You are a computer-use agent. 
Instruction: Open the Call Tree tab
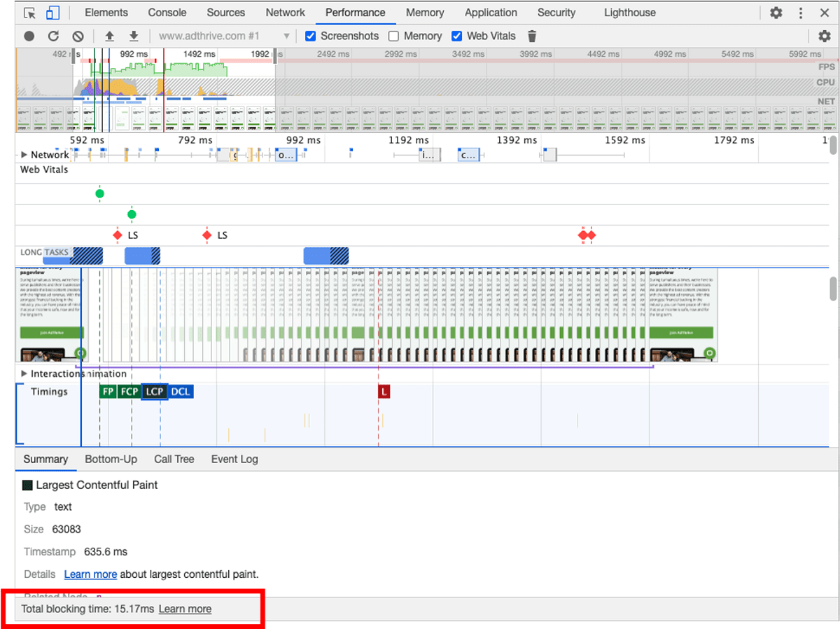pyautogui.click(x=174, y=459)
